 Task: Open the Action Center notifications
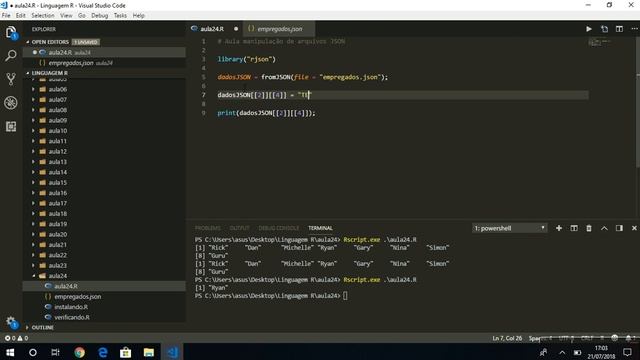[x=627, y=352]
